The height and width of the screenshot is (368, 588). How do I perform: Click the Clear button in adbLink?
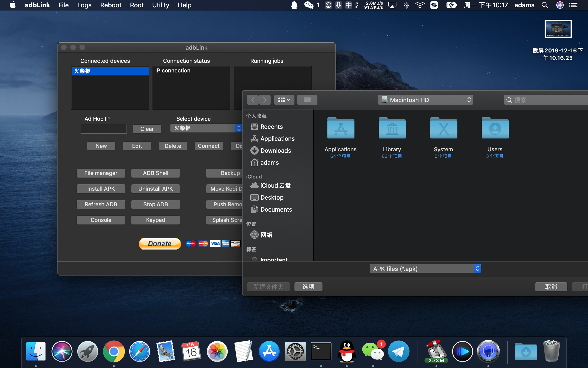[x=147, y=129]
